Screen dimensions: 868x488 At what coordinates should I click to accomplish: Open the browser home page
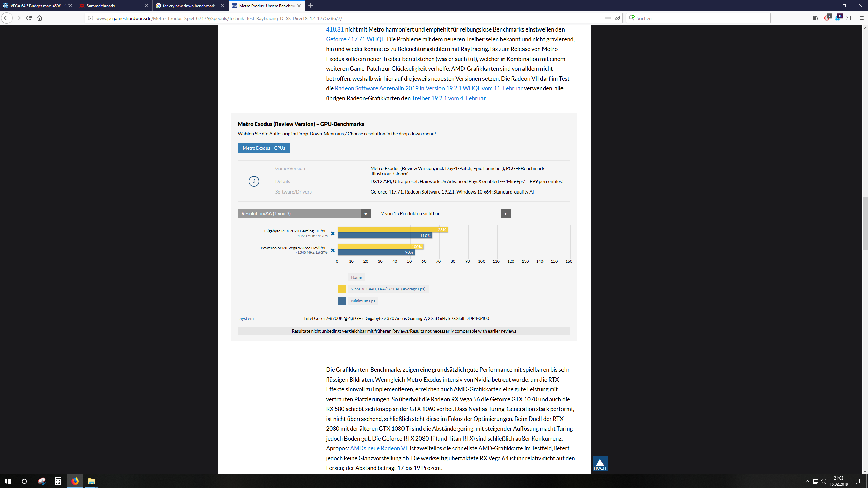[40, 18]
